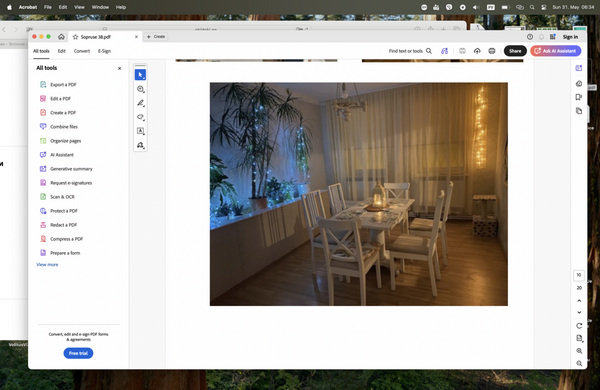Click the volume icon in menu bar
Image resolution: width=600 pixels, height=390 pixels.
click(x=476, y=7)
